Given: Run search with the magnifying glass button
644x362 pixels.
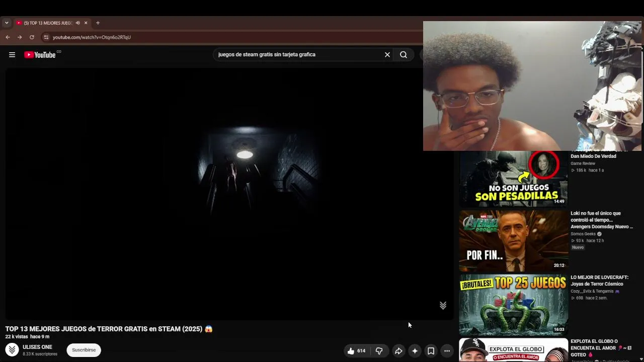Looking at the screenshot, I should point(404,55).
